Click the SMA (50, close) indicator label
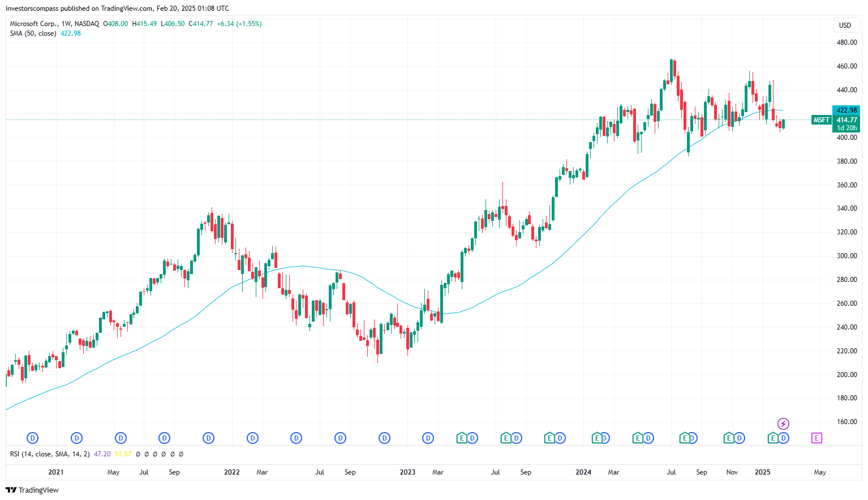 32,33
